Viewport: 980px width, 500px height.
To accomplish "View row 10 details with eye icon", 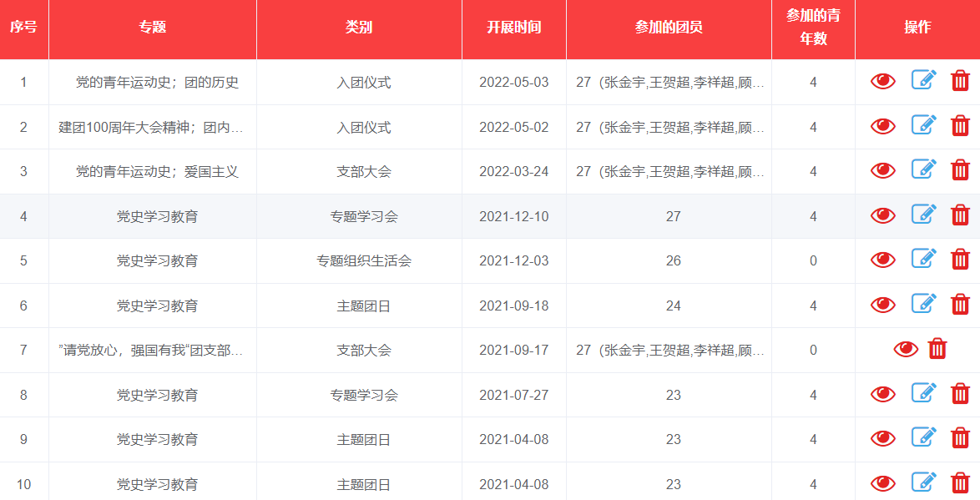I will click(x=882, y=483).
